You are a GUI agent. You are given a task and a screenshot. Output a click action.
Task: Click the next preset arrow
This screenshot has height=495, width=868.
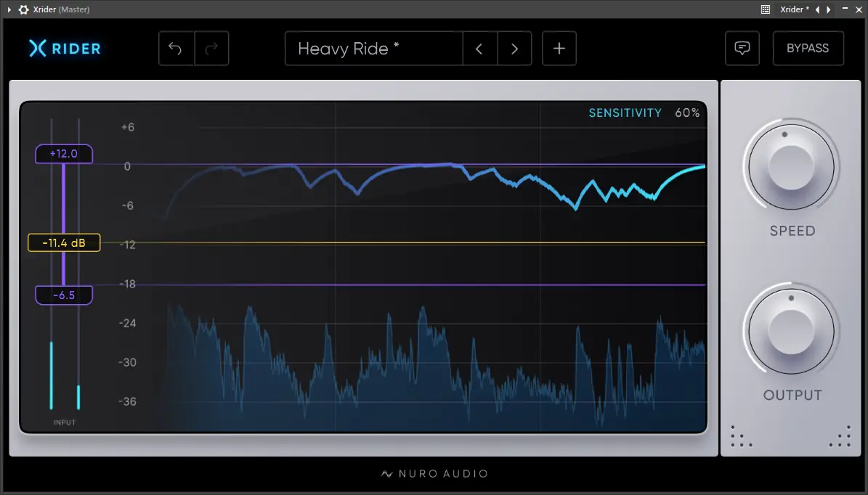[514, 48]
